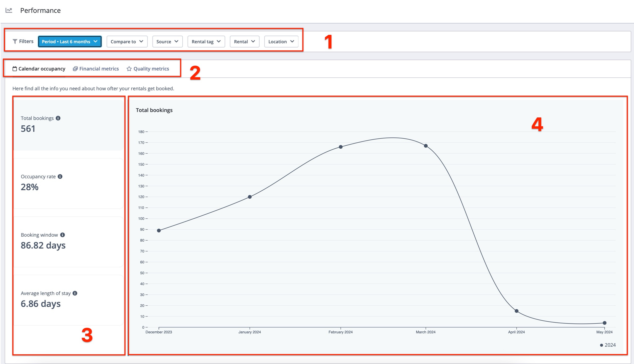Select the Occupancy rate metric card

coord(68,183)
